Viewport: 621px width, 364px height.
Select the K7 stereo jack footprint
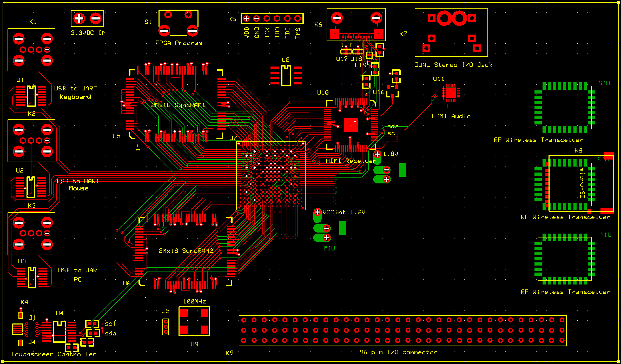point(451,32)
